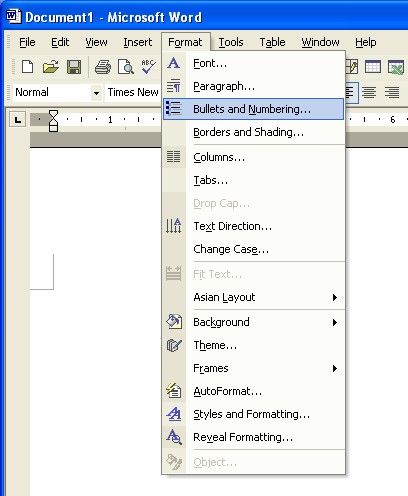Image resolution: width=408 pixels, height=496 pixels.
Task: Click the ruler indent marker
Action: 53,120
